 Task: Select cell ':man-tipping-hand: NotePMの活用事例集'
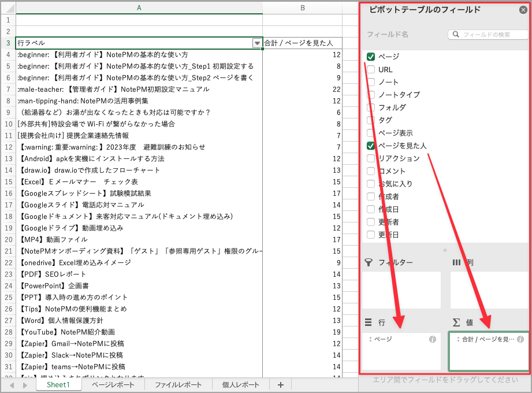pyautogui.click(x=139, y=101)
